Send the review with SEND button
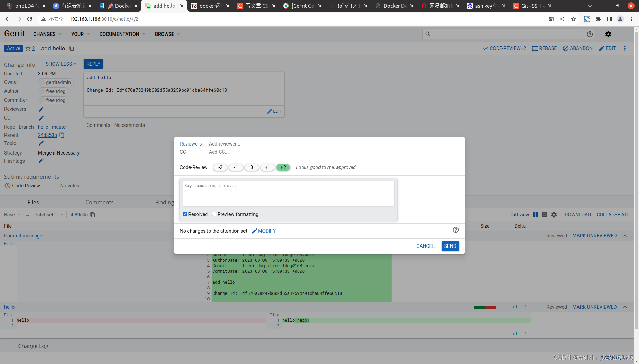This screenshot has height=364, width=639. click(450, 246)
